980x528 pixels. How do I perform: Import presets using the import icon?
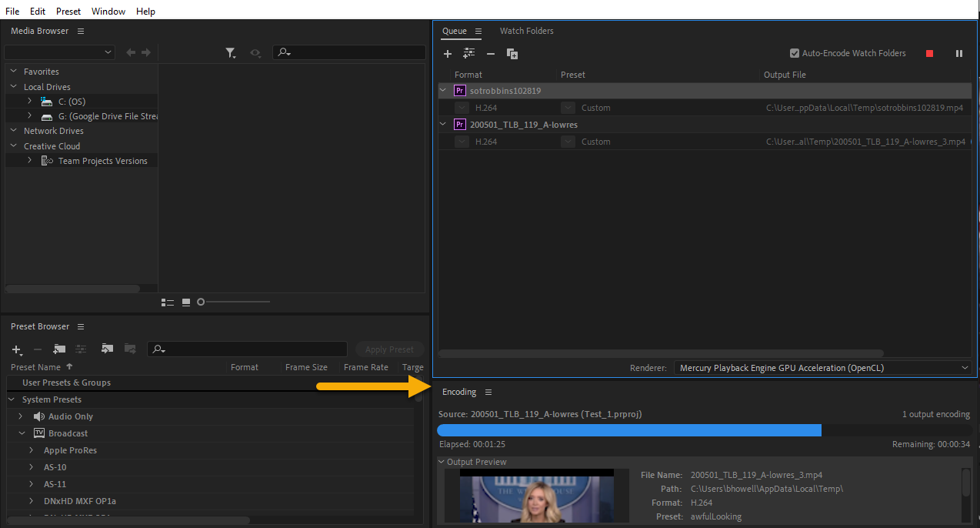tap(108, 349)
